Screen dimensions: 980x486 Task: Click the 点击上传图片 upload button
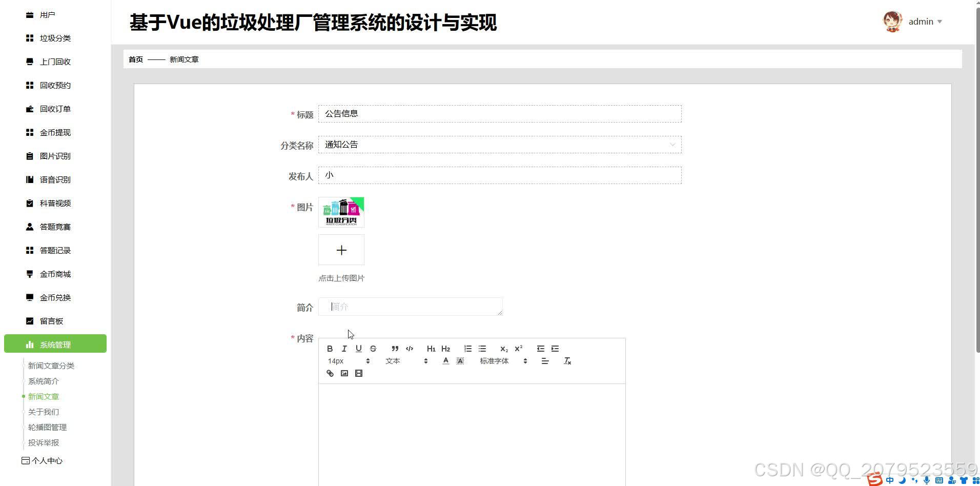[x=341, y=250]
